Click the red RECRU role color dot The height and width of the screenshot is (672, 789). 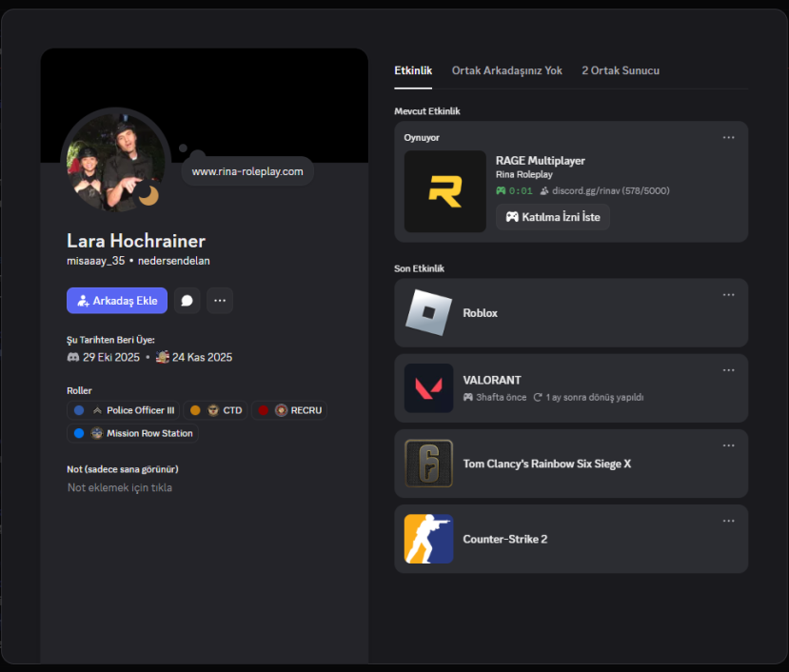(264, 410)
